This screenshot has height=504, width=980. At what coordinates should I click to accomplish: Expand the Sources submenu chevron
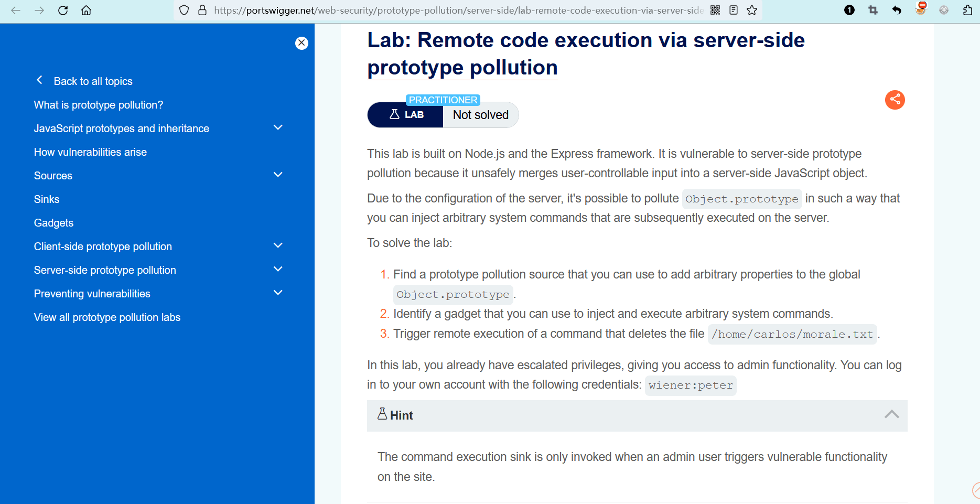coord(278,175)
